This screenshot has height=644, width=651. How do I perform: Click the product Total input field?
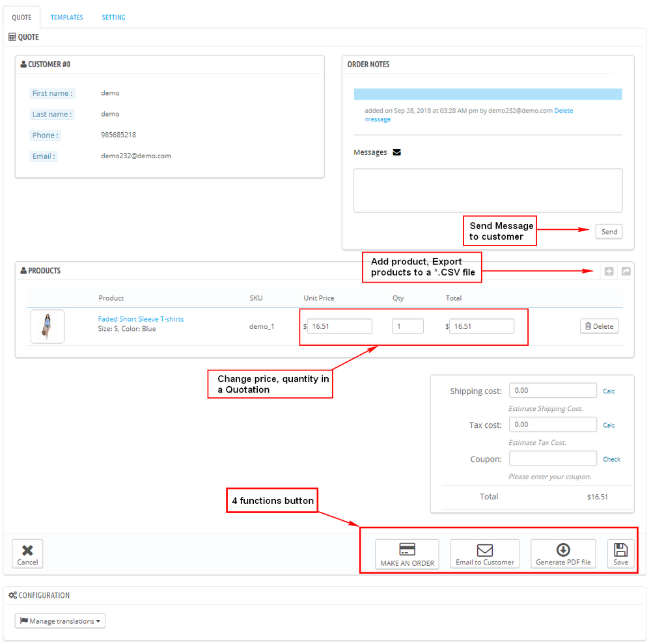(482, 326)
